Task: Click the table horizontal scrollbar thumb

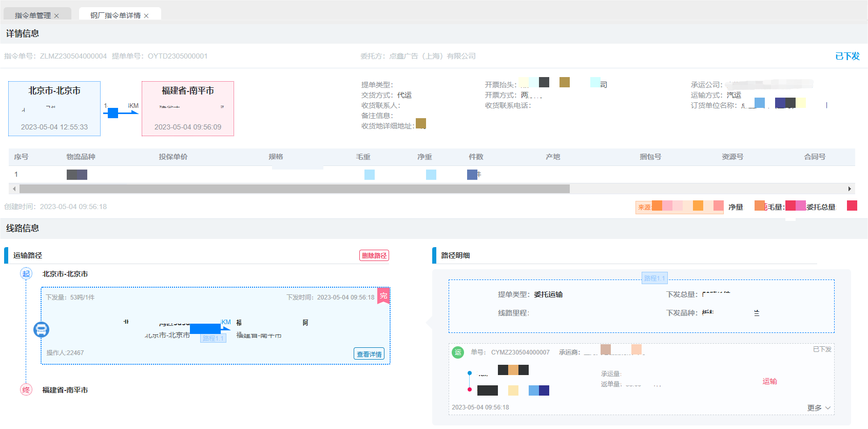Action: pos(295,189)
